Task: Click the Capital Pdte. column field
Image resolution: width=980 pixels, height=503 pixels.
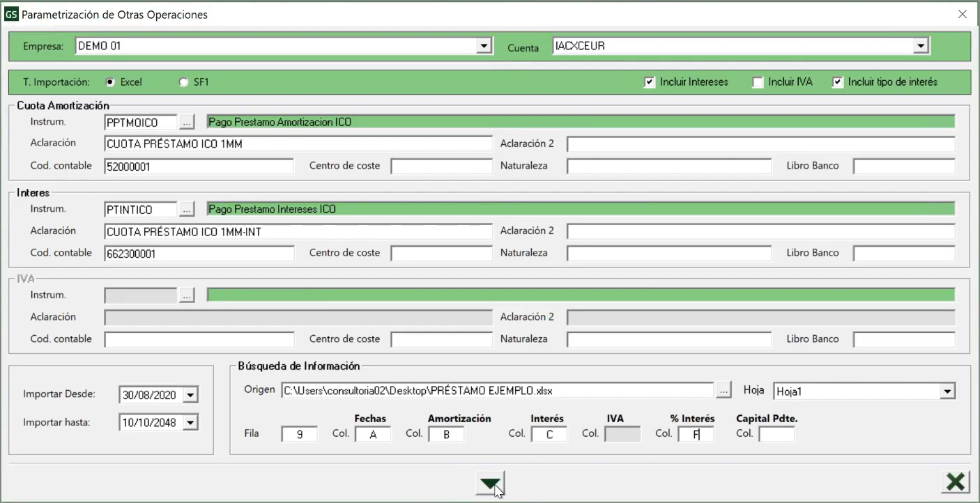Action: click(776, 434)
